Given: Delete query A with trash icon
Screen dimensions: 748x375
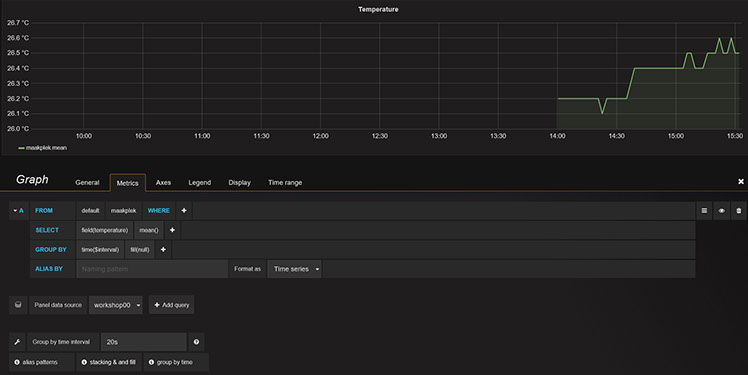Looking at the screenshot, I should tap(738, 210).
